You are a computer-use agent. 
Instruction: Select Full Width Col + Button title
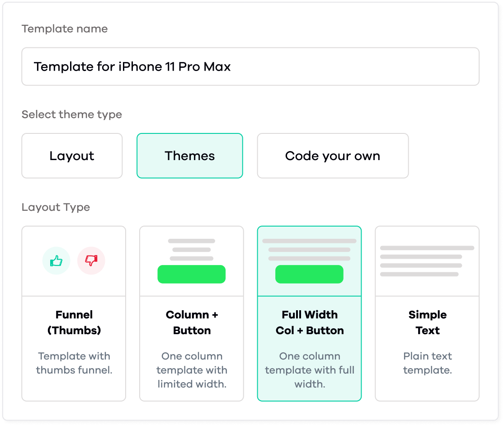[310, 322]
